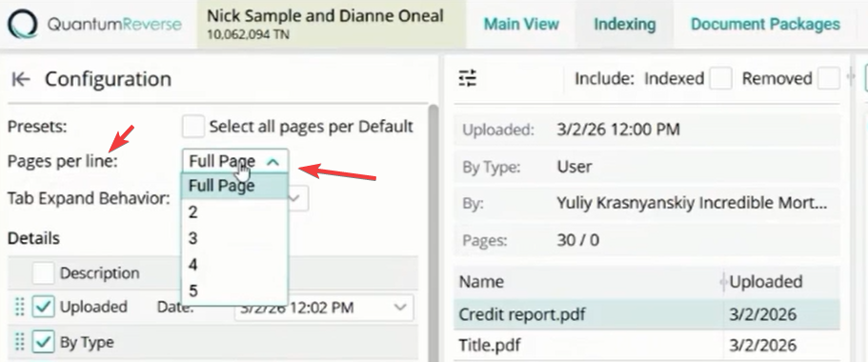The width and height of the screenshot is (868, 362).
Task: Switch to the Main View tab
Action: [521, 25]
